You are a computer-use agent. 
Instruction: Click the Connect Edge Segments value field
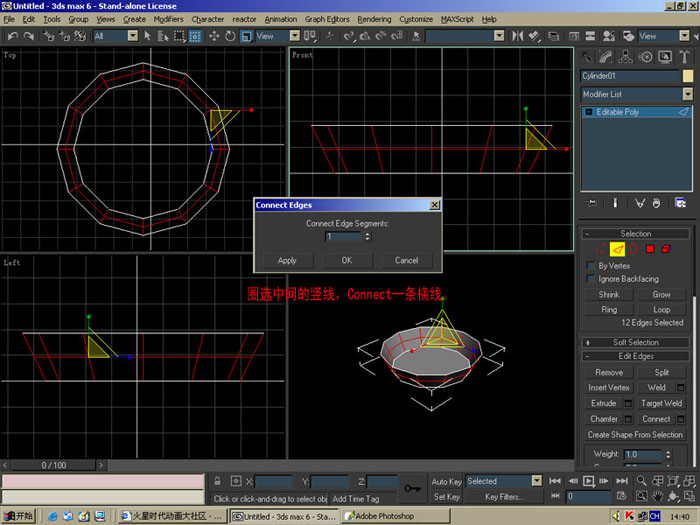click(343, 237)
